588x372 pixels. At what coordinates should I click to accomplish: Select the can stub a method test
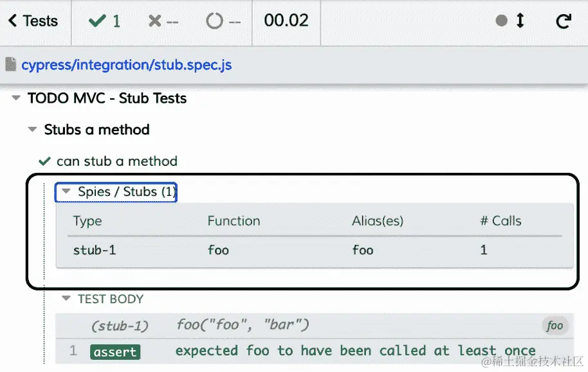(116, 161)
